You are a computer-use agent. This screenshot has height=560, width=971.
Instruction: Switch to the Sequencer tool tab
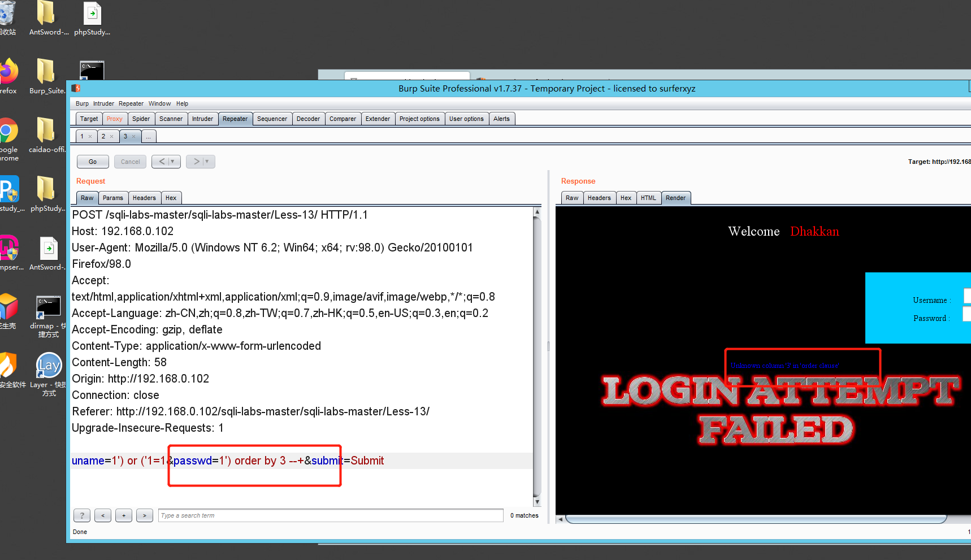[x=272, y=119]
